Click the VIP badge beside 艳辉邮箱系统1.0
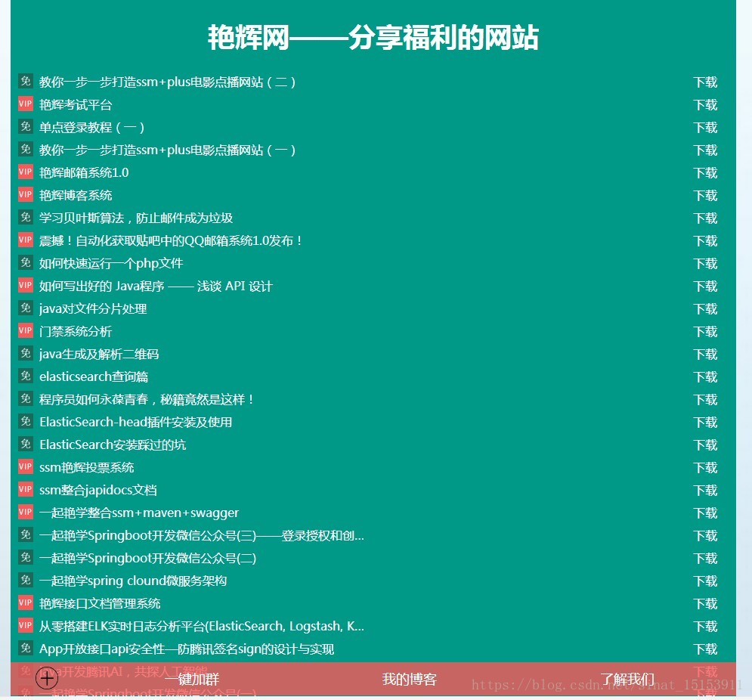Viewport: 752px width, 700px height. (x=26, y=172)
